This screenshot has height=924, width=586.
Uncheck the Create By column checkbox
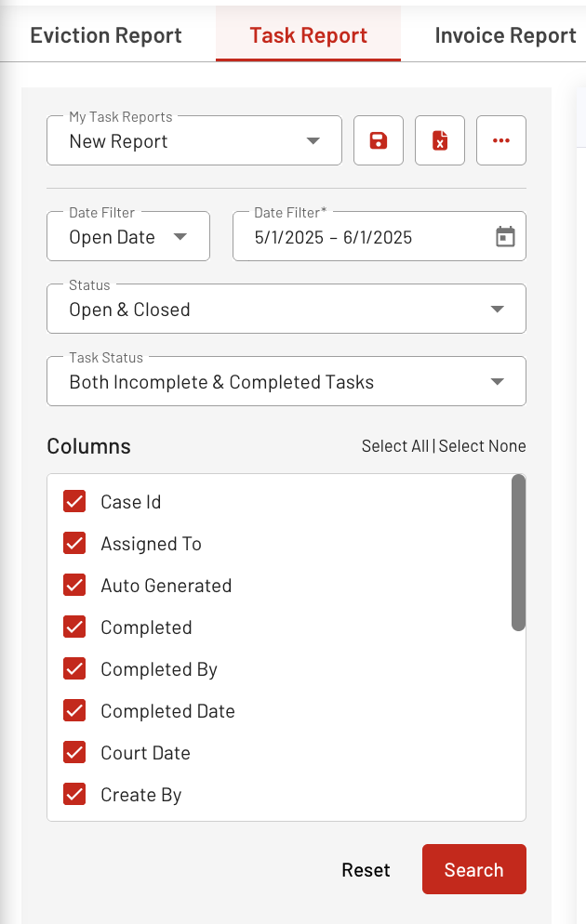(74, 795)
